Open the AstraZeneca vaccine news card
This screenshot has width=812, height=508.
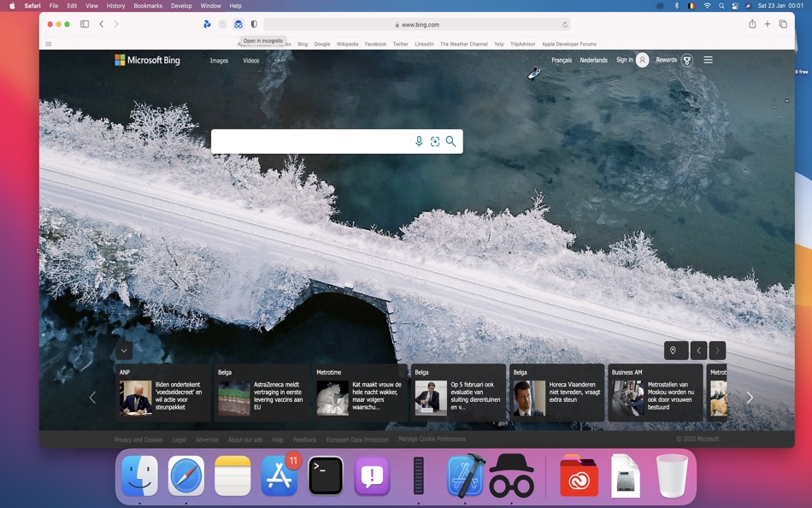tap(262, 393)
